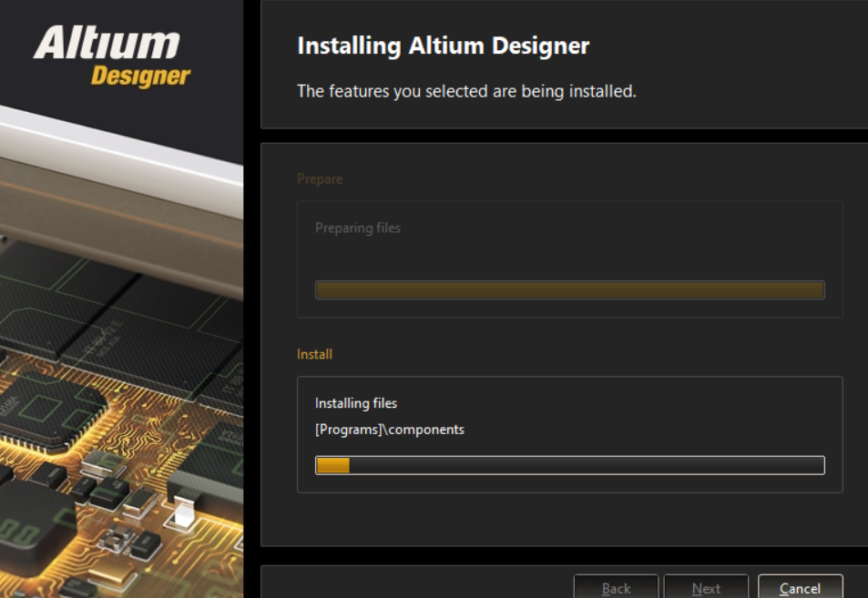
Task: Click the Install progress bar
Action: 569,465
